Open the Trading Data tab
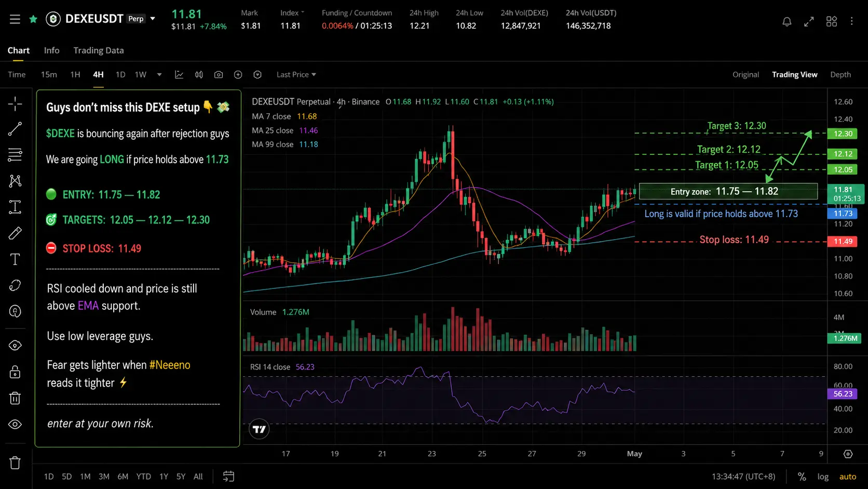Viewport: 868px width, 489px height. [x=99, y=50]
